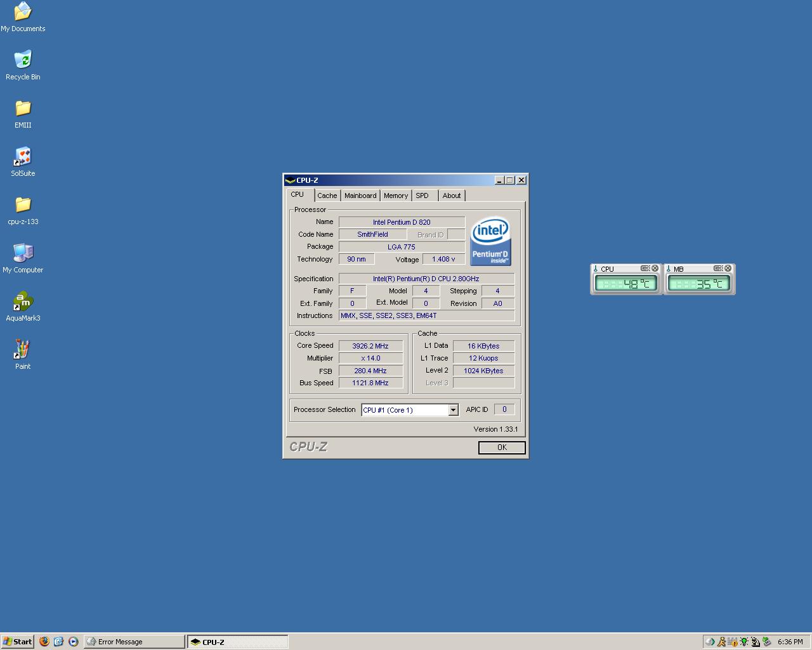Open the About tab
This screenshot has height=650, width=812.
click(x=452, y=196)
